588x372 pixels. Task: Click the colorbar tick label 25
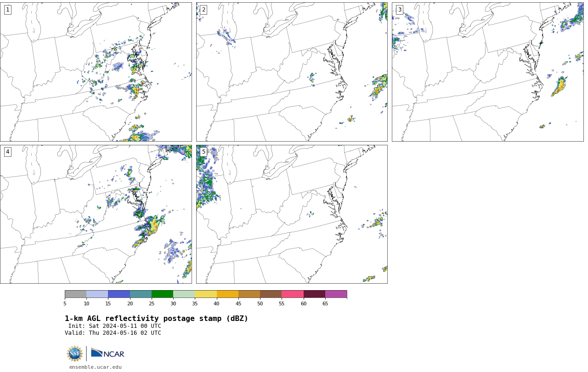(152, 303)
